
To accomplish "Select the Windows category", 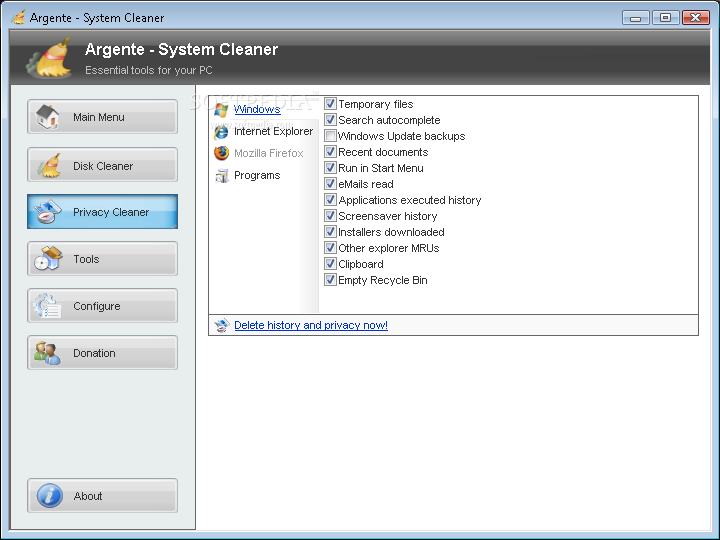I will tap(257, 109).
